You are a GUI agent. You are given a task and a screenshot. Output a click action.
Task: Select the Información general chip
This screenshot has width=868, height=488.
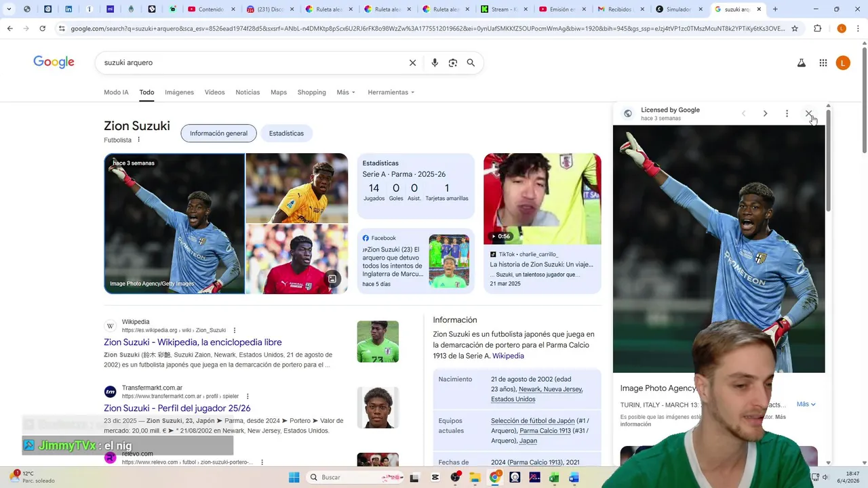pyautogui.click(x=218, y=134)
